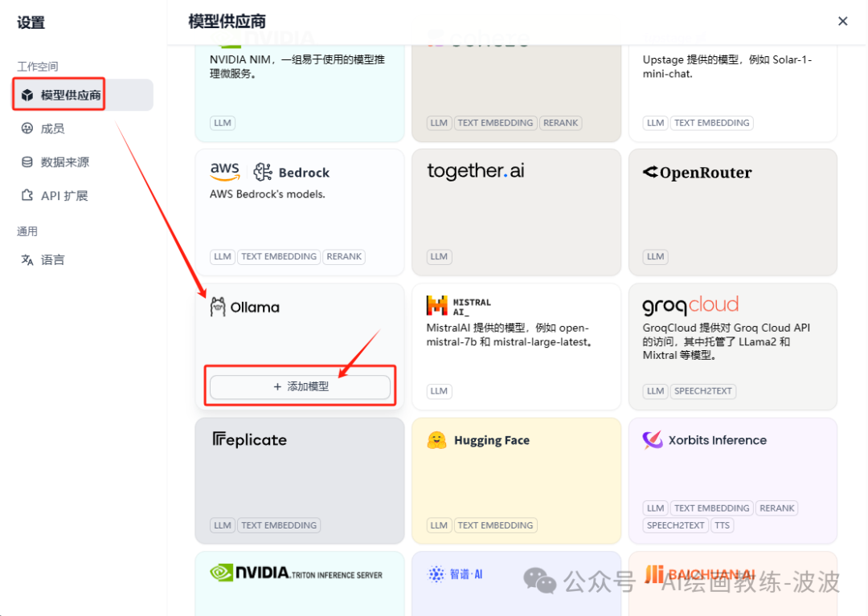Click the Bedrock brain icon

coord(263,172)
